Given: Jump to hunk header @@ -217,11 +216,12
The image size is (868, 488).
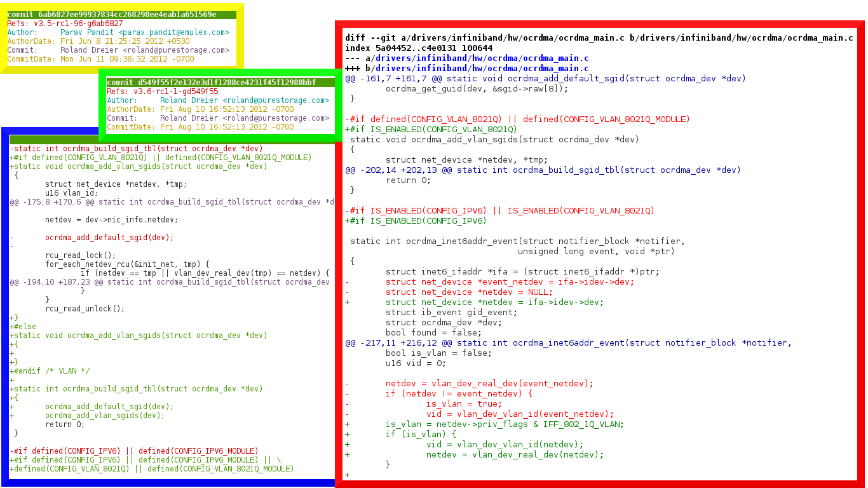Looking at the screenshot, I should pos(568,343).
